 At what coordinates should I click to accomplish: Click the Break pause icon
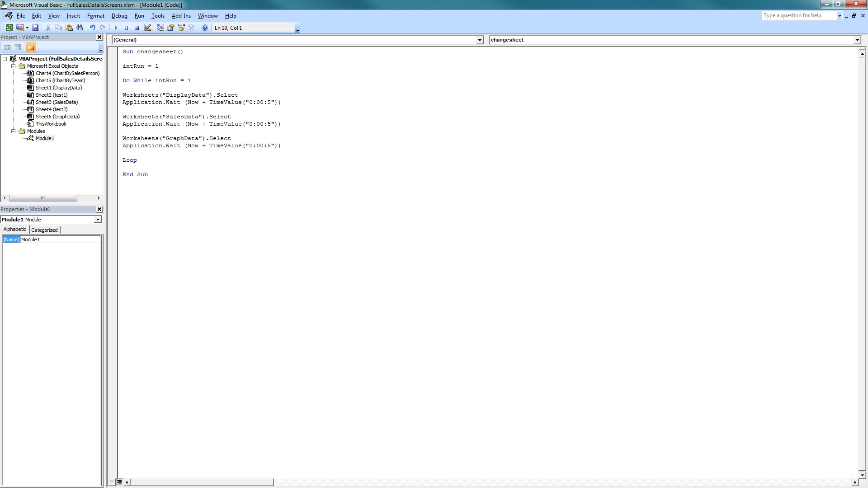(x=126, y=28)
